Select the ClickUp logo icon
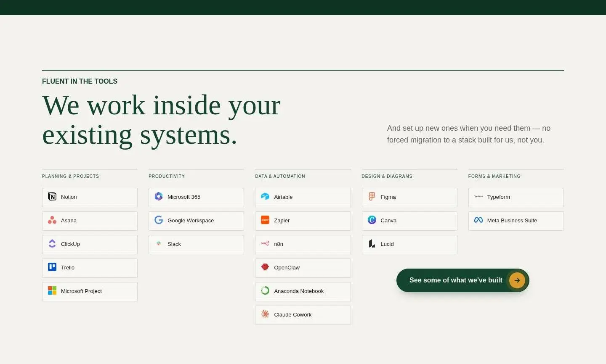The height and width of the screenshot is (364, 606). tap(52, 243)
